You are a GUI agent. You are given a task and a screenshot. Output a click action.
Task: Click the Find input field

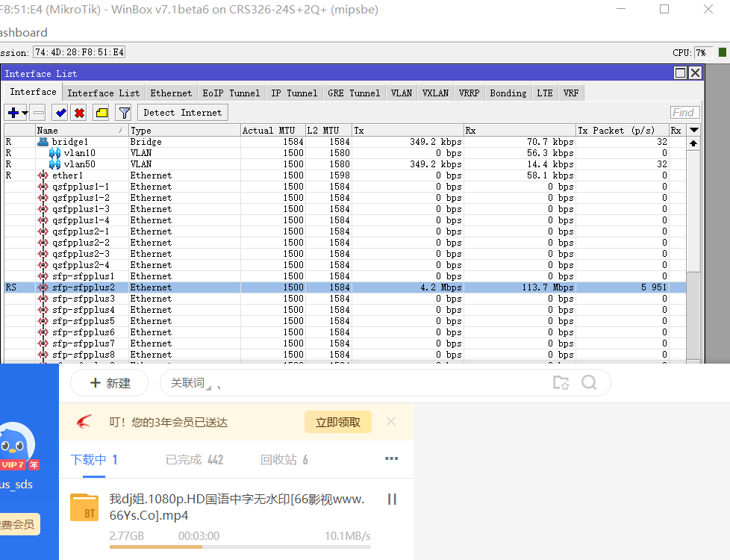[x=684, y=113]
